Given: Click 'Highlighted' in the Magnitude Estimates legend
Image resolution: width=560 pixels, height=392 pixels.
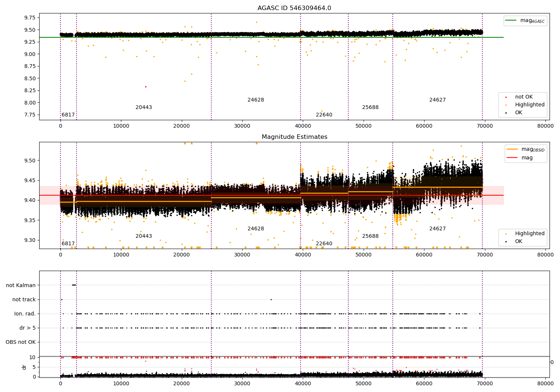Looking at the screenshot, I should [530, 233].
